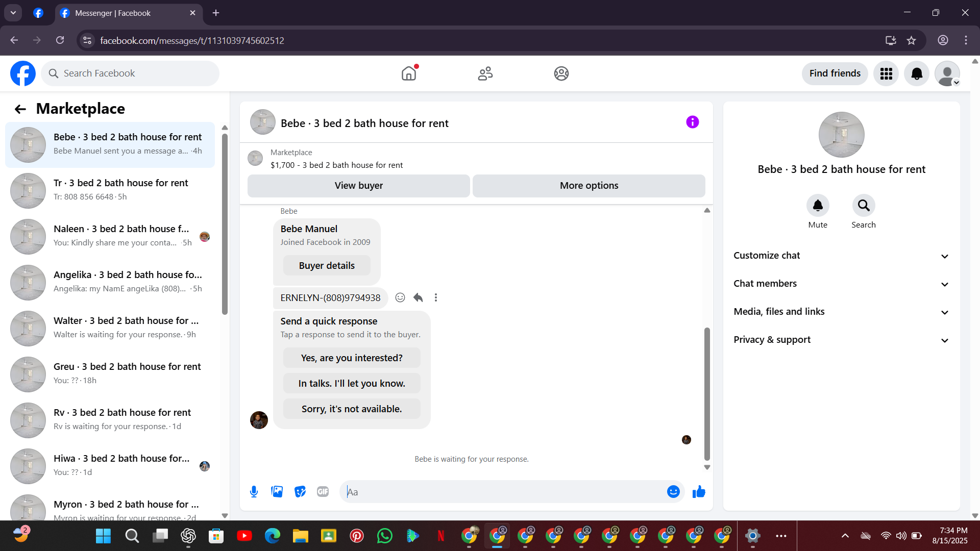
Task: Open WhatsApp from the Windows taskbar
Action: click(x=384, y=536)
